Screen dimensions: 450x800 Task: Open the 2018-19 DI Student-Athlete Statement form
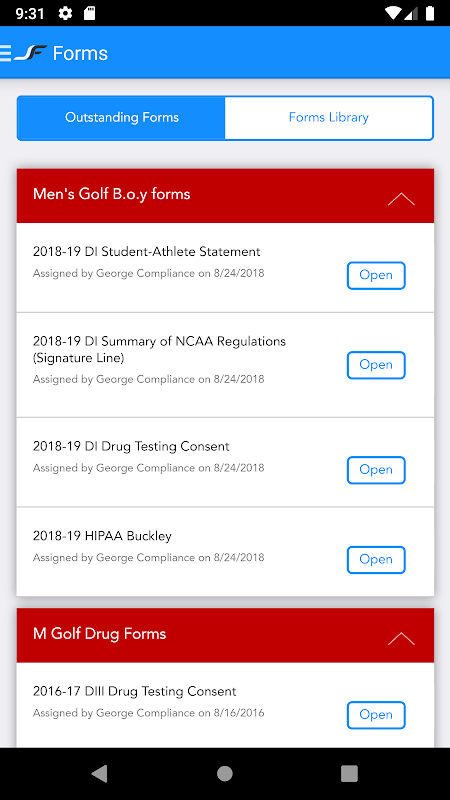(x=376, y=276)
